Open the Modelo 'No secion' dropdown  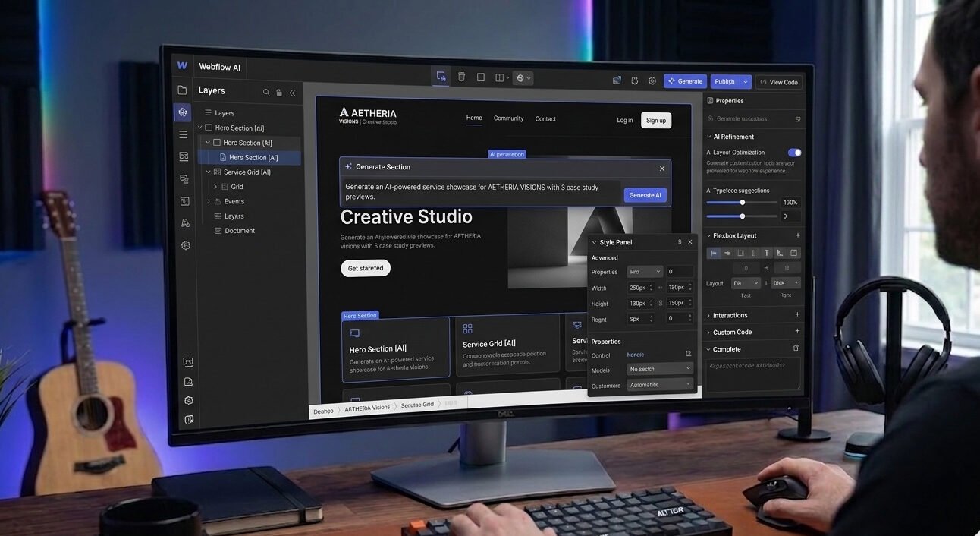coord(660,369)
